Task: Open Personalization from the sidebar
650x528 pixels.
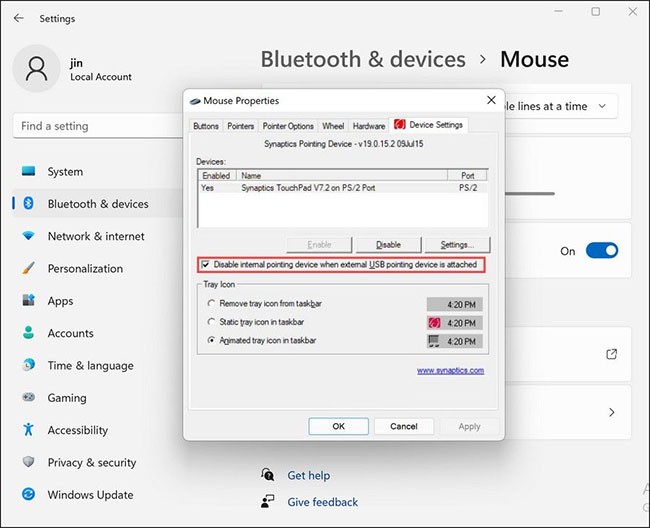Action: tap(85, 269)
